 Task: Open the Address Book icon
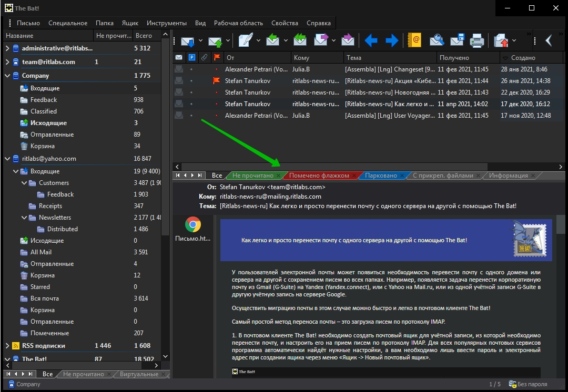414,40
